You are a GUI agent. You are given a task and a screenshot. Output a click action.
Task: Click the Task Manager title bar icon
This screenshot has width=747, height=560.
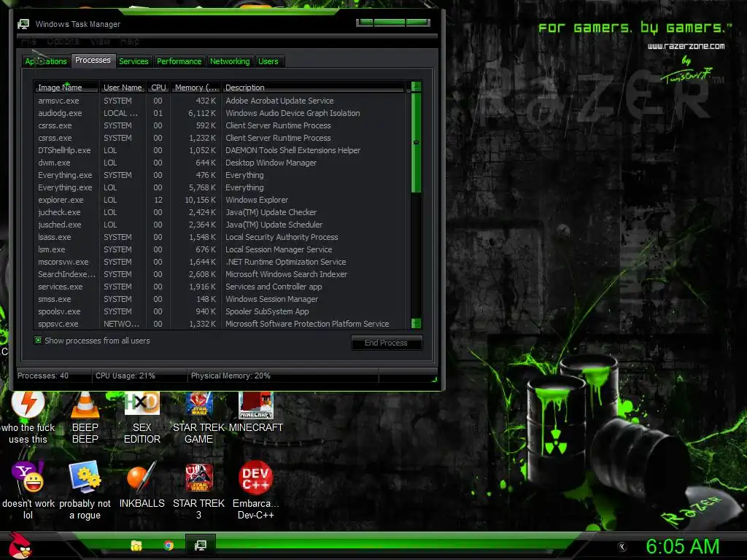(23, 24)
